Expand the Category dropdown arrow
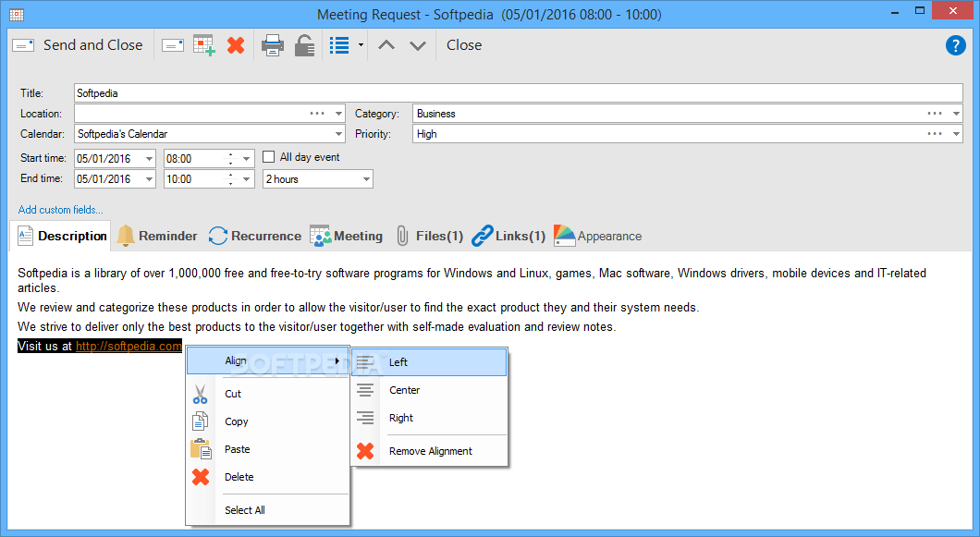The width and height of the screenshot is (980, 537). pyautogui.click(x=956, y=114)
